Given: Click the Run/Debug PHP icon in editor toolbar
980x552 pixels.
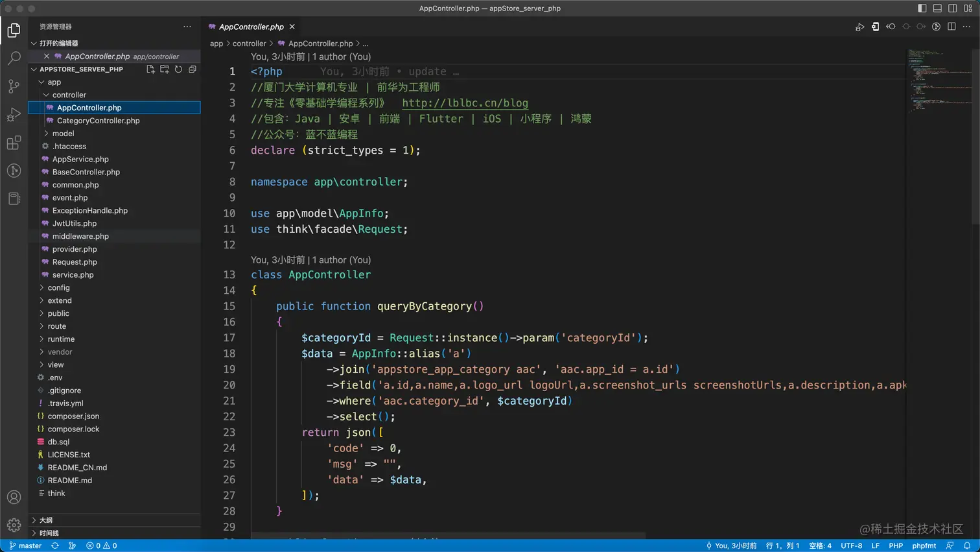Looking at the screenshot, I should pyautogui.click(x=859, y=27).
